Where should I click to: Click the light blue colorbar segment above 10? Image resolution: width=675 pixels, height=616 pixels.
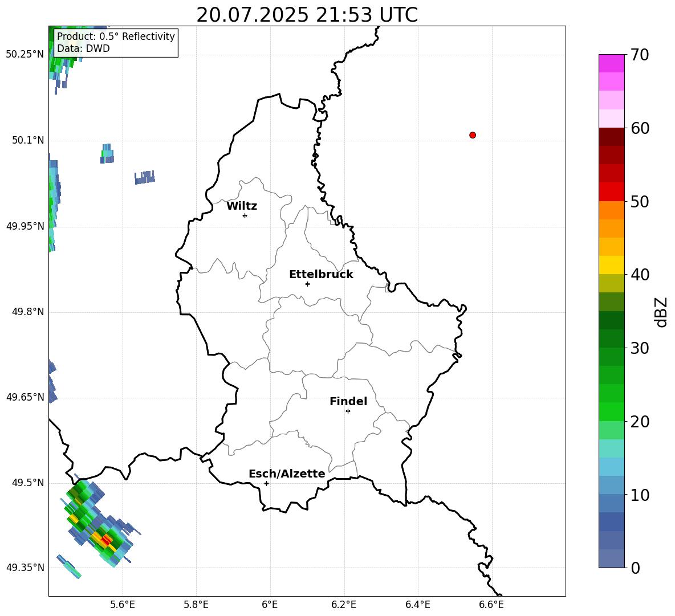point(611,485)
